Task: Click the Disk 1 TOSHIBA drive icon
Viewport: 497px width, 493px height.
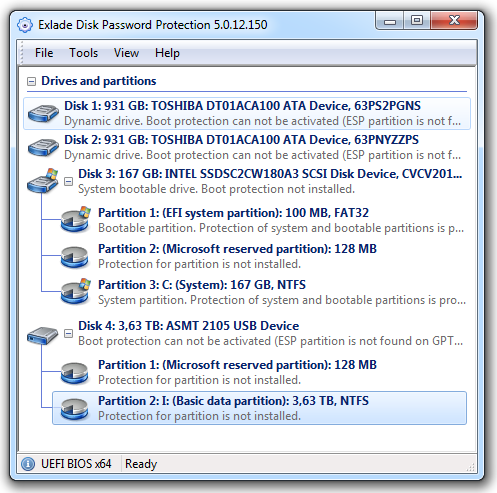Action: (43, 113)
